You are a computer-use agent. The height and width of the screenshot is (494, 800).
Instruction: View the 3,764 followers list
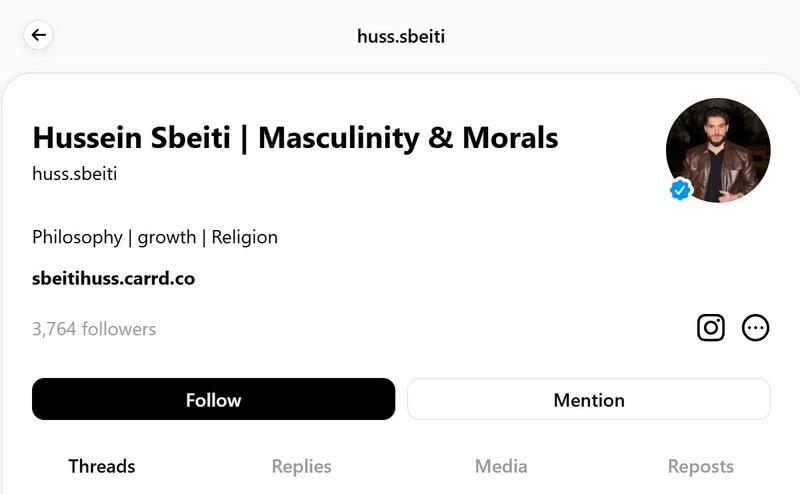(94, 329)
